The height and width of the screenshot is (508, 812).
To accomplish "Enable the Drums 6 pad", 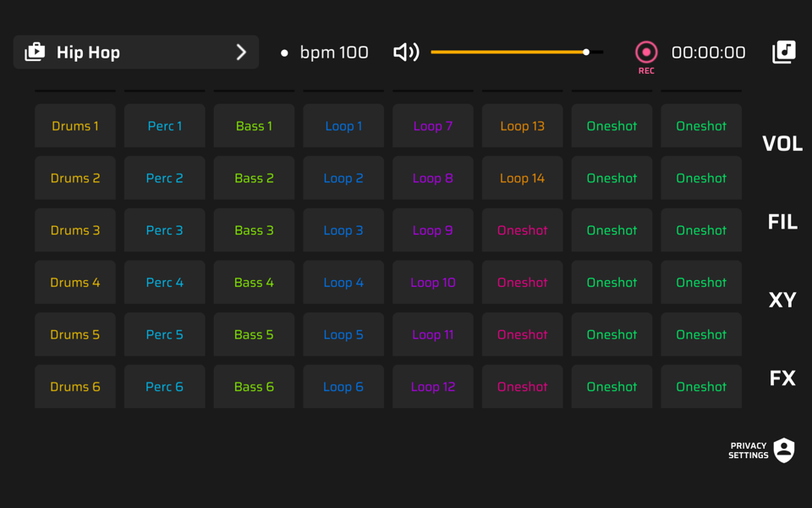I will pos(75,387).
